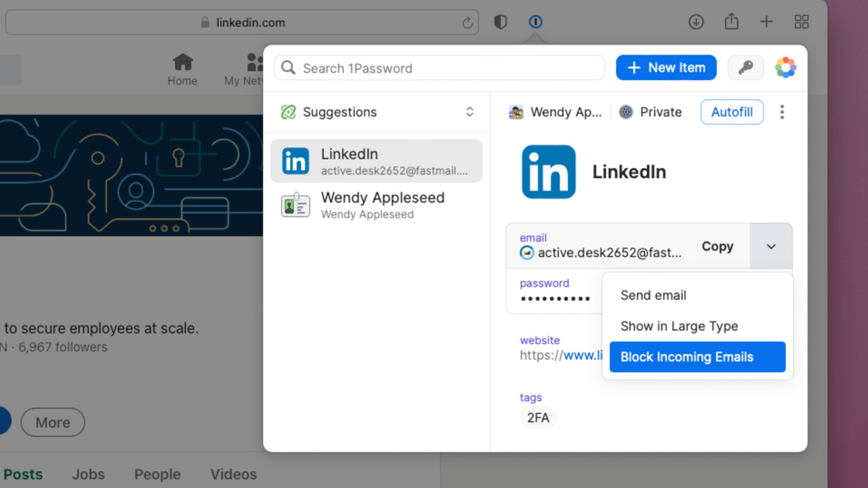The height and width of the screenshot is (488, 868).
Task: Switch to the LinkedIn Posts tab
Action: pos(23,474)
